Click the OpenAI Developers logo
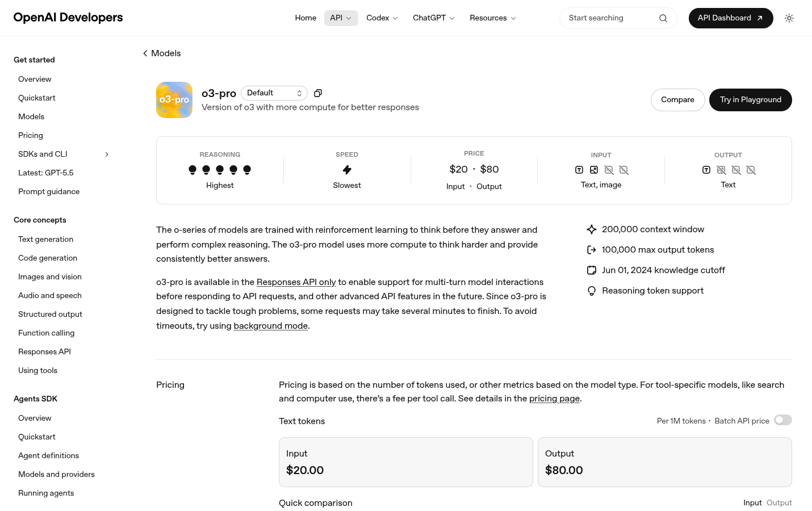 [x=68, y=18]
